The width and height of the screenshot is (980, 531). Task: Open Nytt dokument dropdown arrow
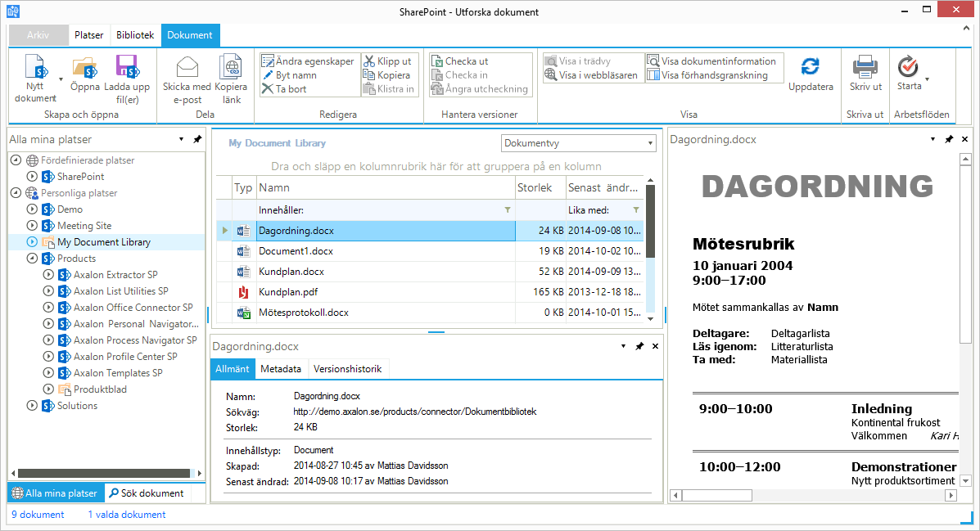(x=61, y=79)
